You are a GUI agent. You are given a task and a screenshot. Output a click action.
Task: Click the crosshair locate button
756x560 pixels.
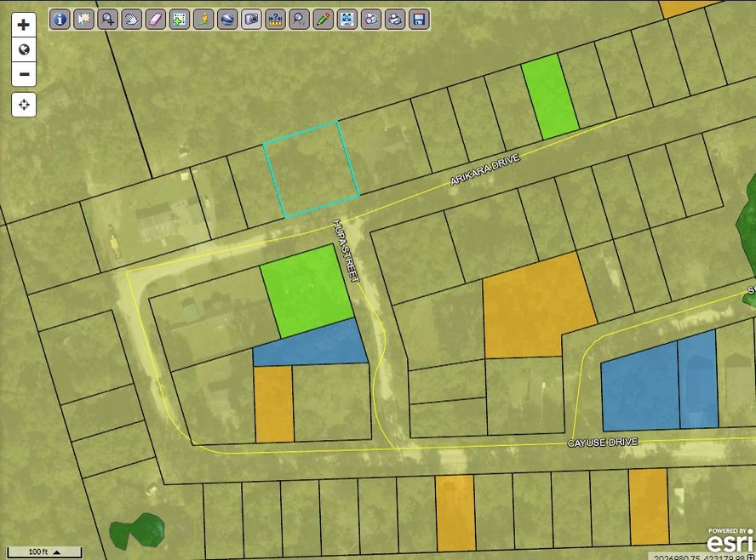[x=24, y=105]
